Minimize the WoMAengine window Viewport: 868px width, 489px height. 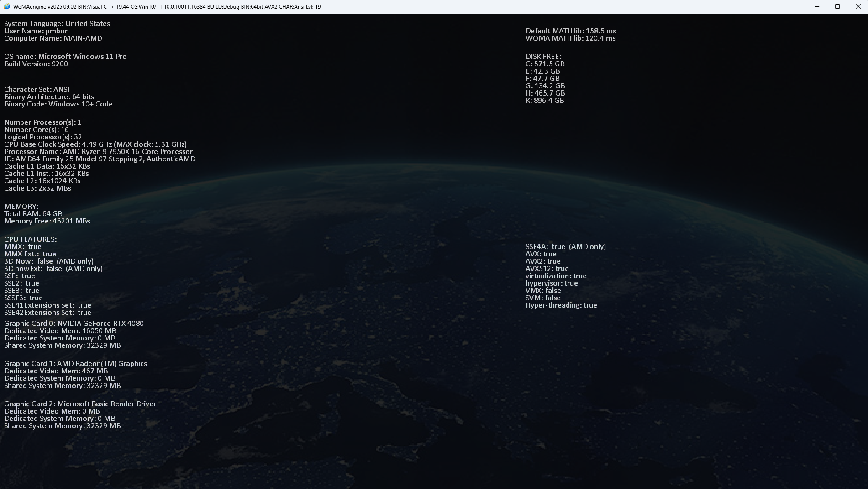(x=817, y=6)
